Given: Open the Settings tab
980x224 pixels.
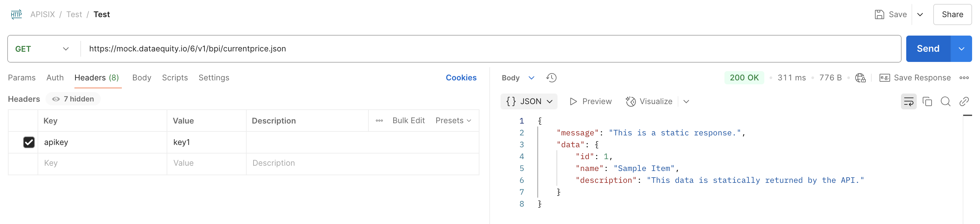Looking at the screenshot, I should (x=214, y=78).
